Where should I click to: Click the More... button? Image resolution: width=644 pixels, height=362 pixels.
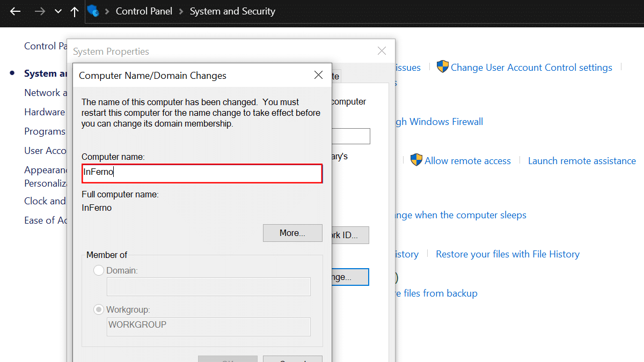tap(292, 233)
